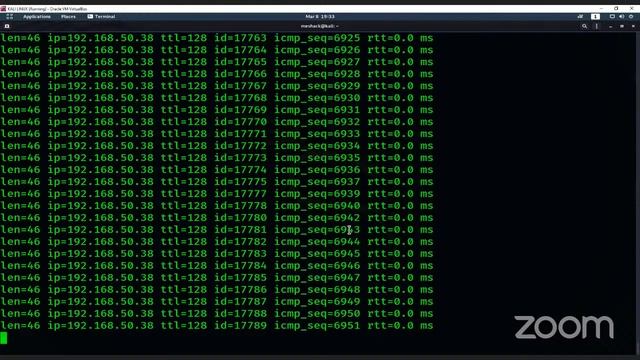Click the date and time clock
Screen dimensions: 640x360
coord(320,17)
